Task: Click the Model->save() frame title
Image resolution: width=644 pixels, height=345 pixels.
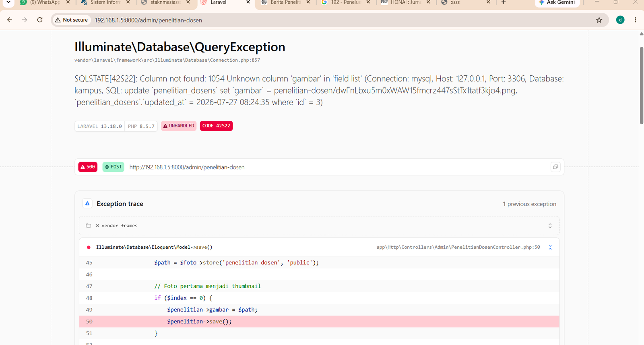Action: coord(154,247)
